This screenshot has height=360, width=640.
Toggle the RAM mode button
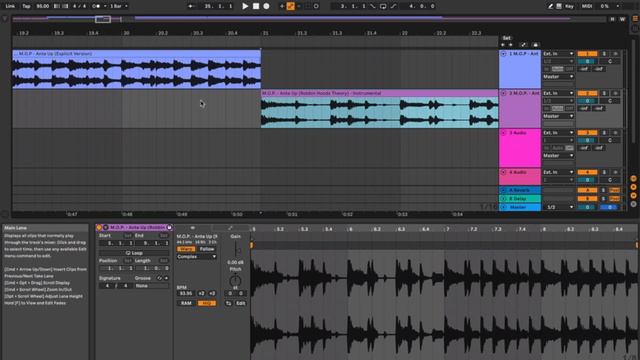tap(186, 303)
